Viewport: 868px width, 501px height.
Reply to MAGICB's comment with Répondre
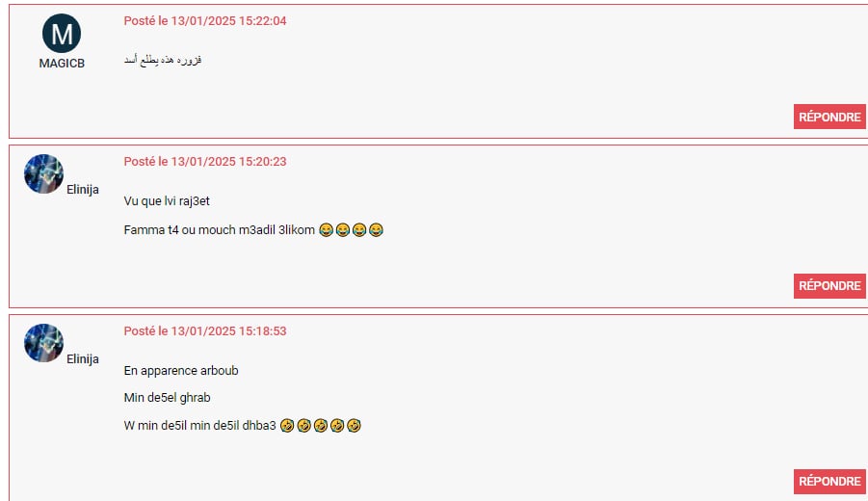pyautogui.click(x=829, y=117)
